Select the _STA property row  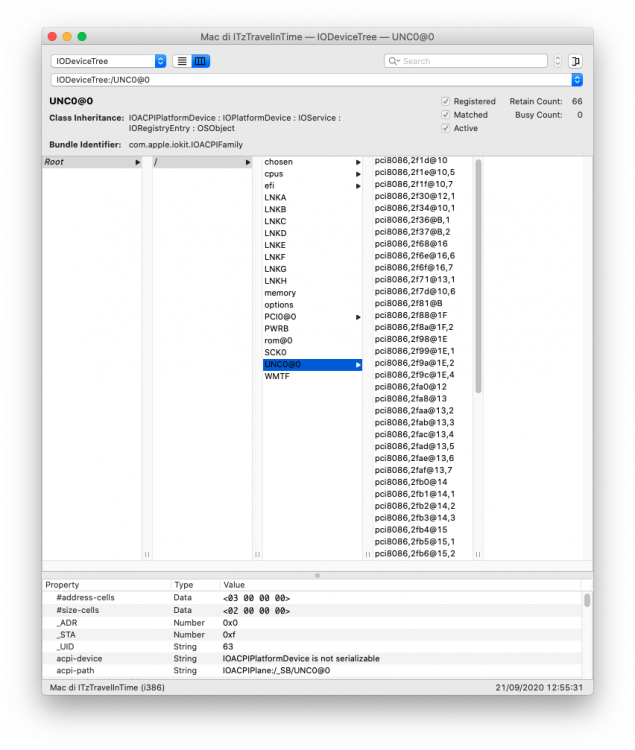click(x=312, y=635)
